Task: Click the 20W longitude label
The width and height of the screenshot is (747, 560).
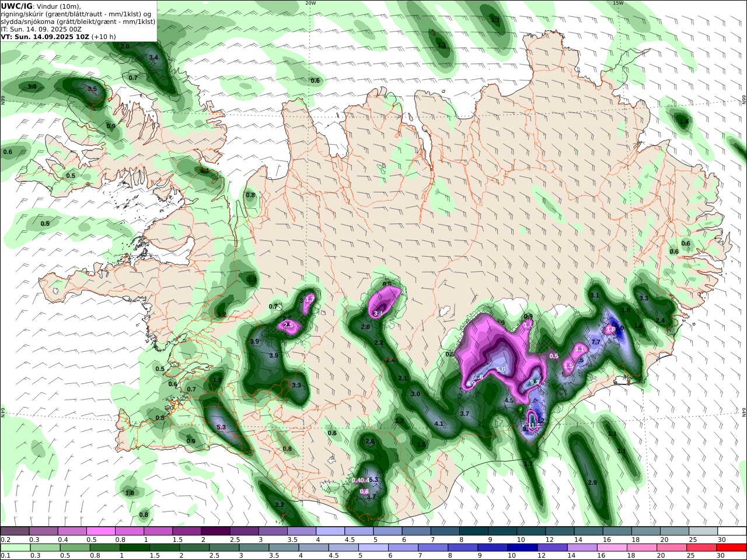Action: coord(310,3)
